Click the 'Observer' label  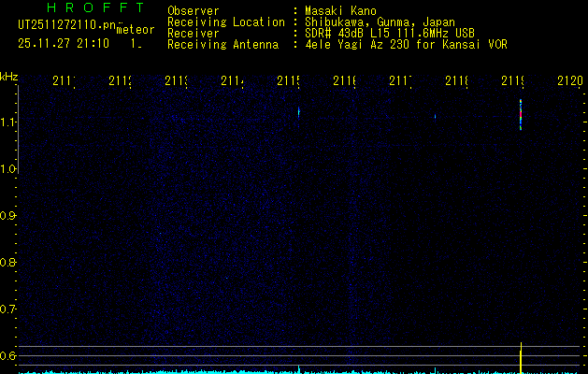pyautogui.click(x=194, y=11)
